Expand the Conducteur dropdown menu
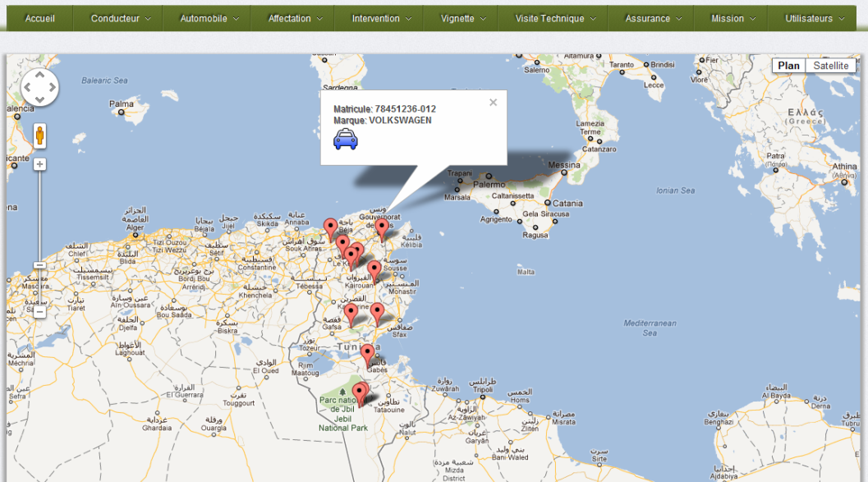 click(x=120, y=18)
